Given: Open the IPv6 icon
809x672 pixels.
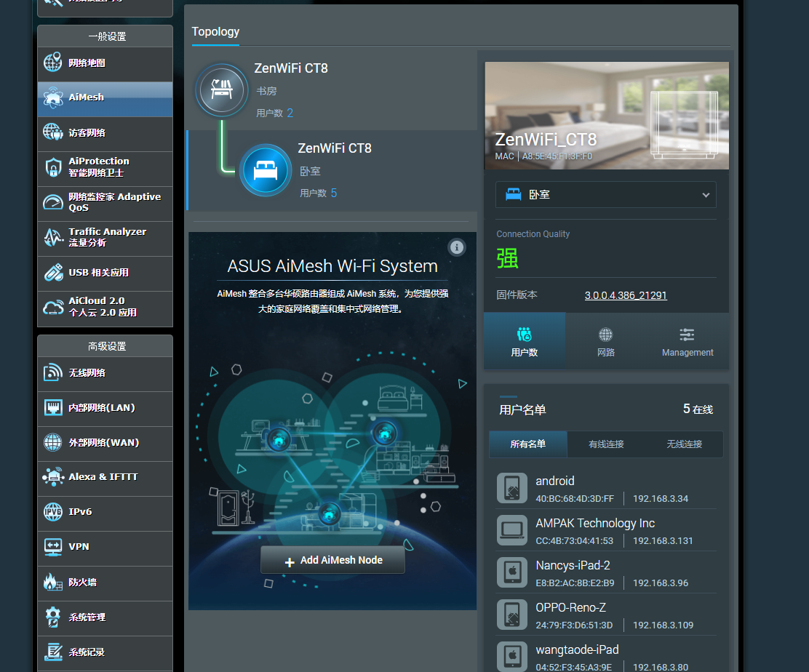Looking at the screenshot, I should pyautogui.click(x=52, y=511).
